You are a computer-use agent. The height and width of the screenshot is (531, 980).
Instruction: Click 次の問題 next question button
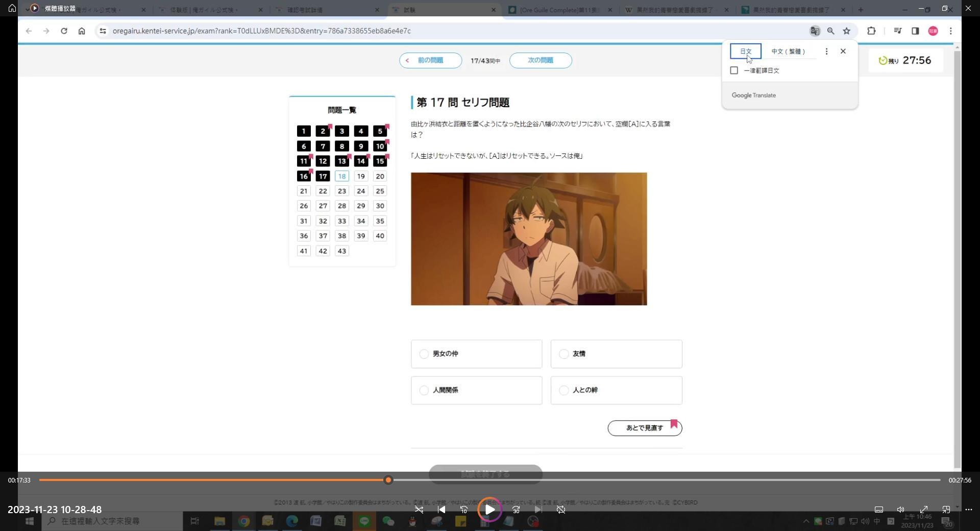[541, 60]
